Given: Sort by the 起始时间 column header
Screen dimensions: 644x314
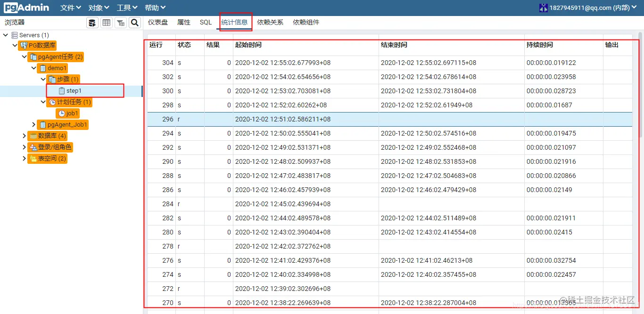Looking at the screenshot, I should tap(248, 45).
